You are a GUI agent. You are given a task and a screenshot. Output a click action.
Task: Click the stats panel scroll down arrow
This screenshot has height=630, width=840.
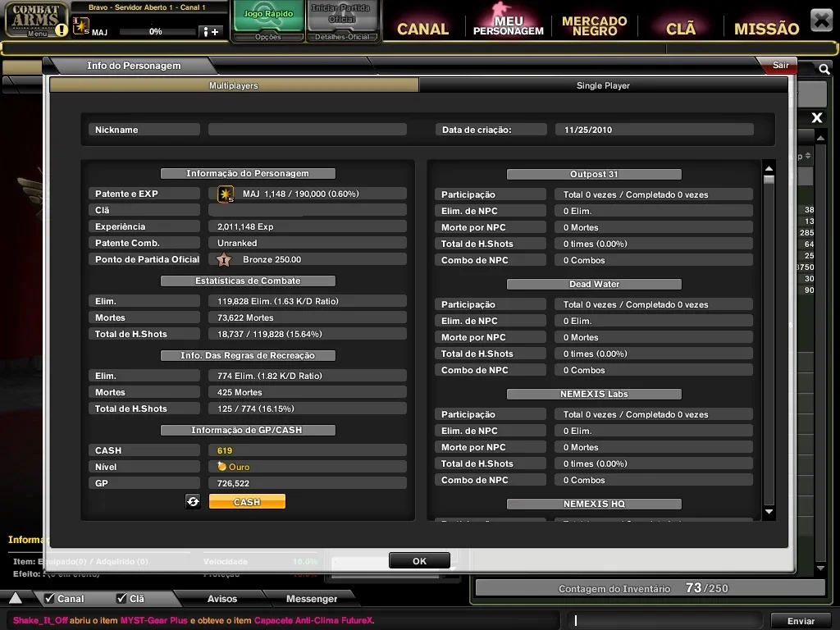769,512
